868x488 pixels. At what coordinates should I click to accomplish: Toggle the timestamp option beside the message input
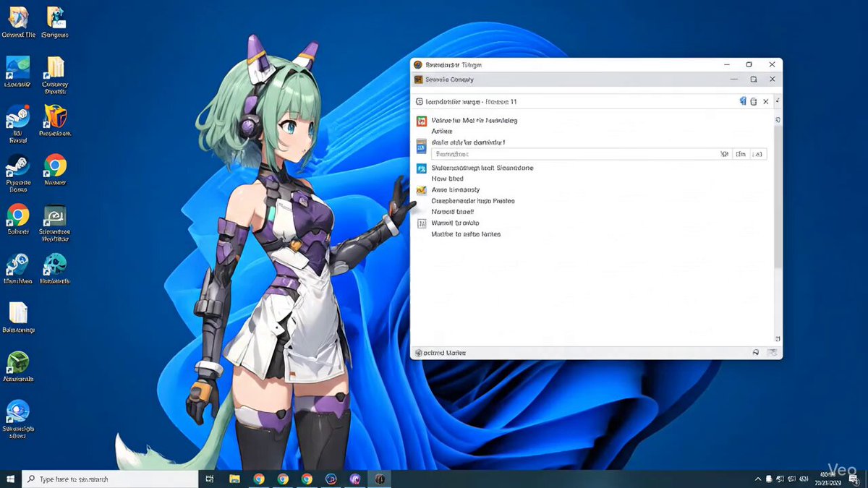740,154
